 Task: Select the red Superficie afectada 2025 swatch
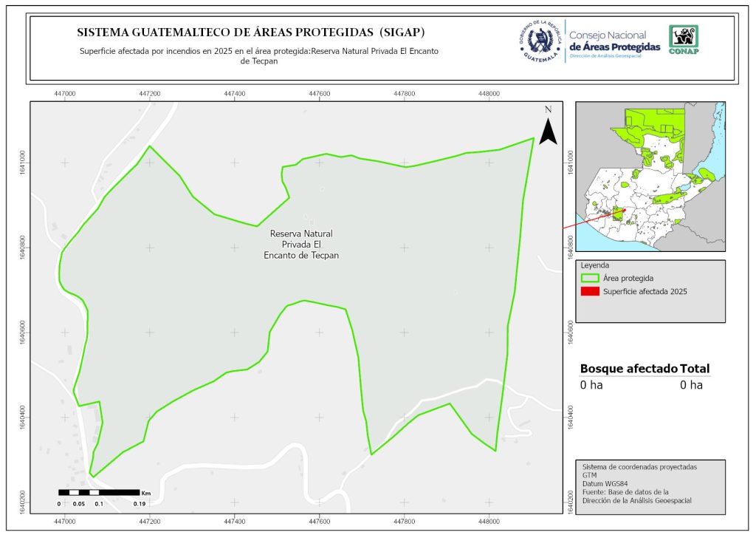[589, 292]
